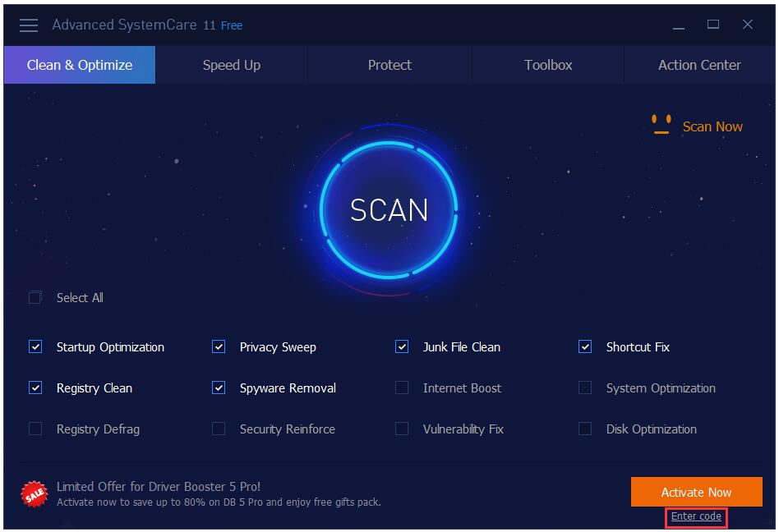779x532 pixels.
Task: Switch to the Speed Up tab
Action: (231, 65)
